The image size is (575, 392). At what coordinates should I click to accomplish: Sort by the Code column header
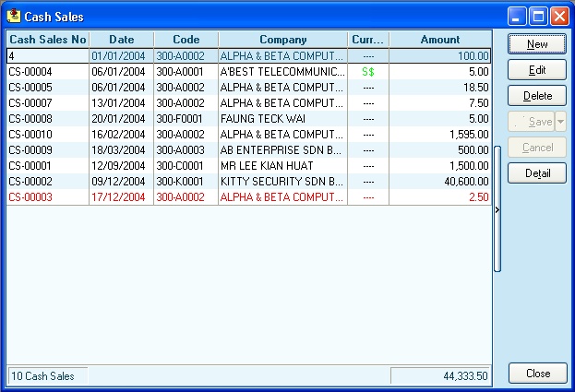pos(186,40)
